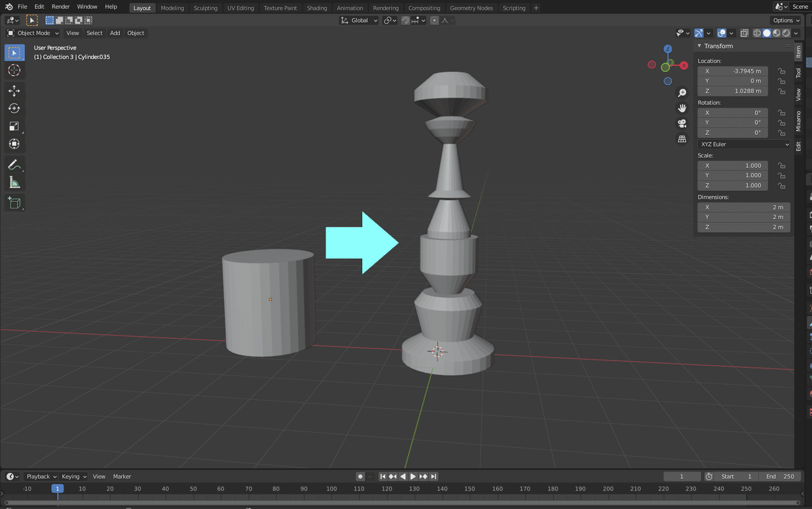The height and width of the screenshot is (509, 812).
Task: Toggle X-ray mode
Action: [745, 33]
